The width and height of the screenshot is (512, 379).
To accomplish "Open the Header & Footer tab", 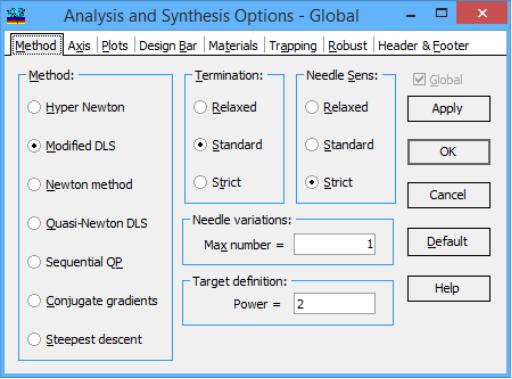I will (x=423, y=46).
